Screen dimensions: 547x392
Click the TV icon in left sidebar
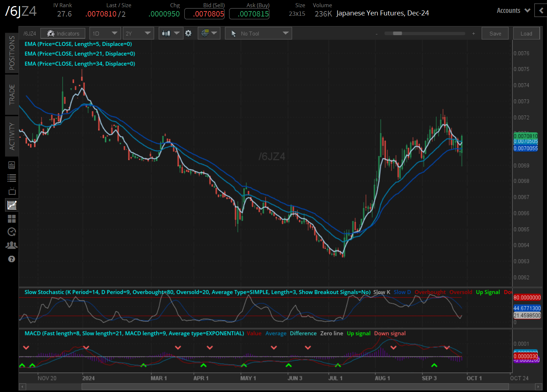pyautogui.click(x=12, y=191)
